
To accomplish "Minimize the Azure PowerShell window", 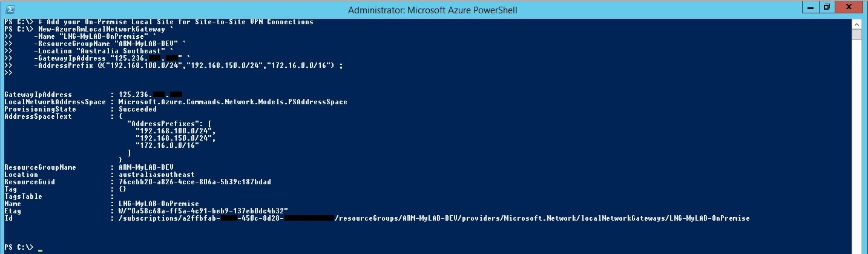I will point(810,7).
